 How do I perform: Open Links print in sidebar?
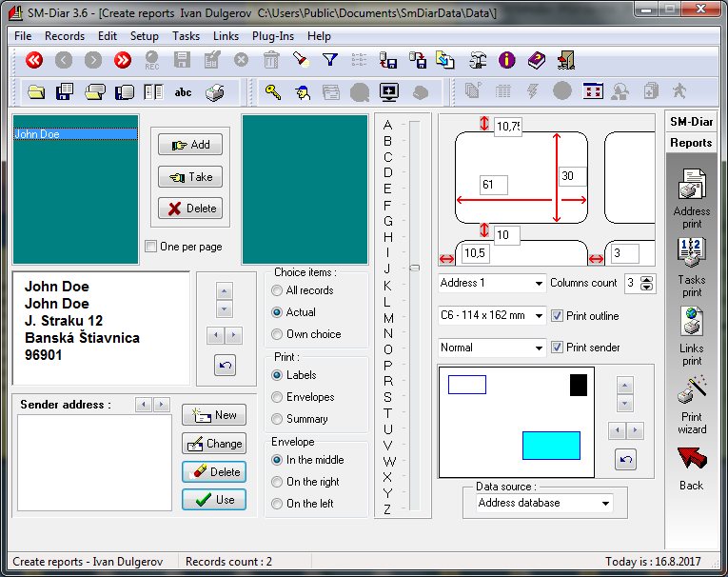click(x=692, y=336)
